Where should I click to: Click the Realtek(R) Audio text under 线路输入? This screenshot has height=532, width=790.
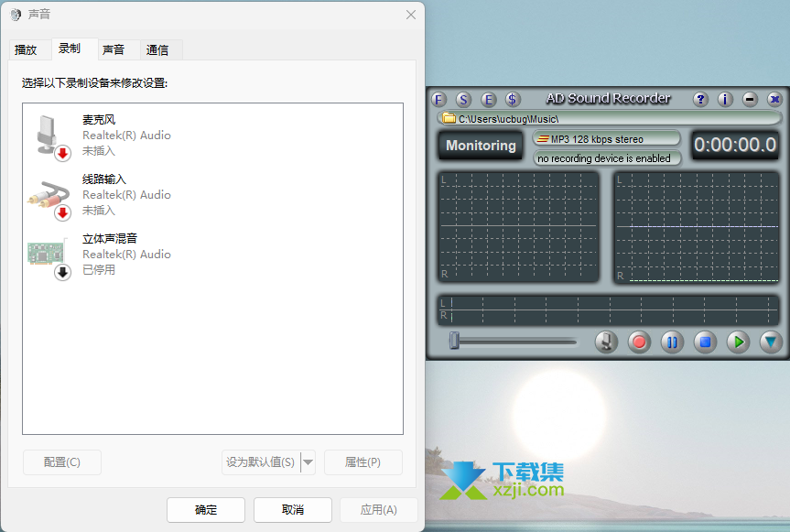point(126,194)
